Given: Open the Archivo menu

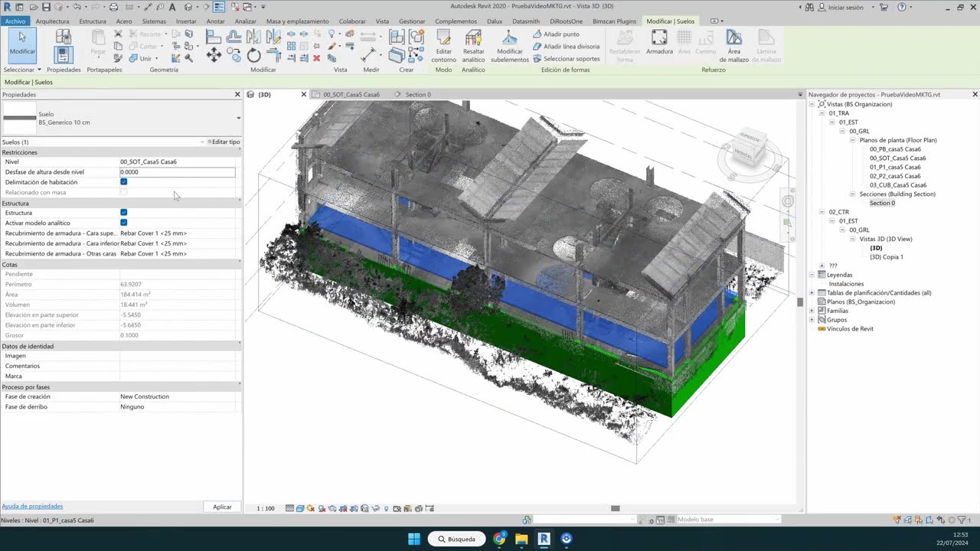Looking at the screenshot, I should (15, 21).
